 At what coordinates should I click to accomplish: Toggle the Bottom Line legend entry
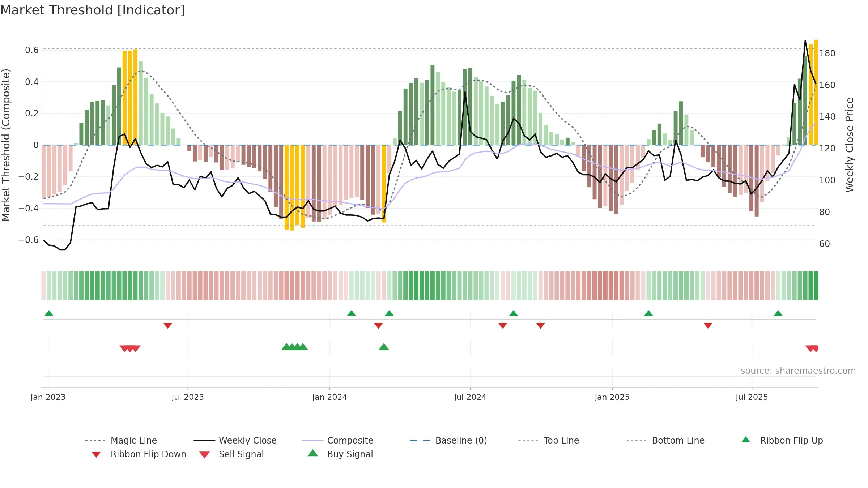665,440
